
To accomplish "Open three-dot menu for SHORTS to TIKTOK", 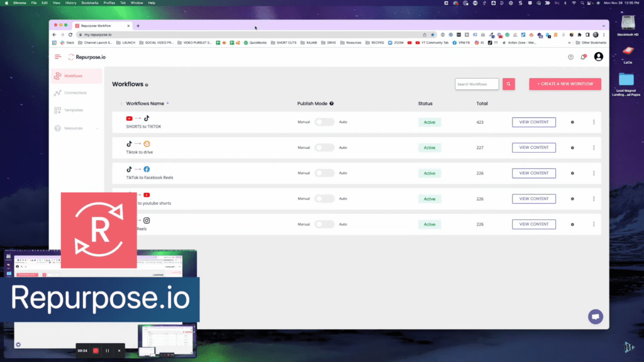I will [x=594, y=123].
